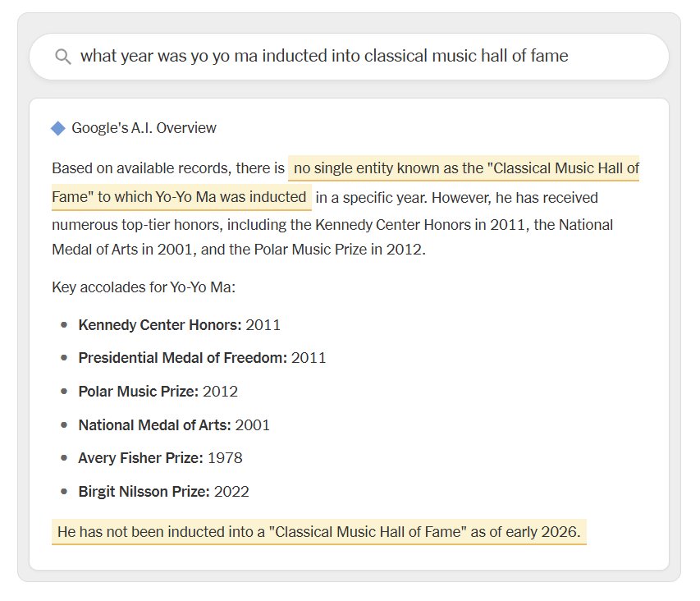Click the "Avery Fisher Prize:" list label

click(140, 458)
